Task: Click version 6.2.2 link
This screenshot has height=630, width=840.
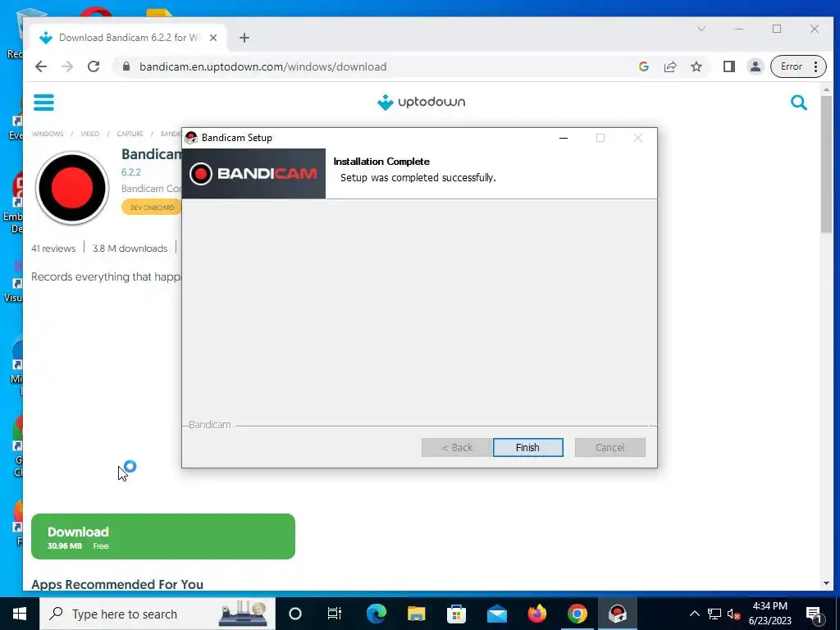Action: [130, 172]
